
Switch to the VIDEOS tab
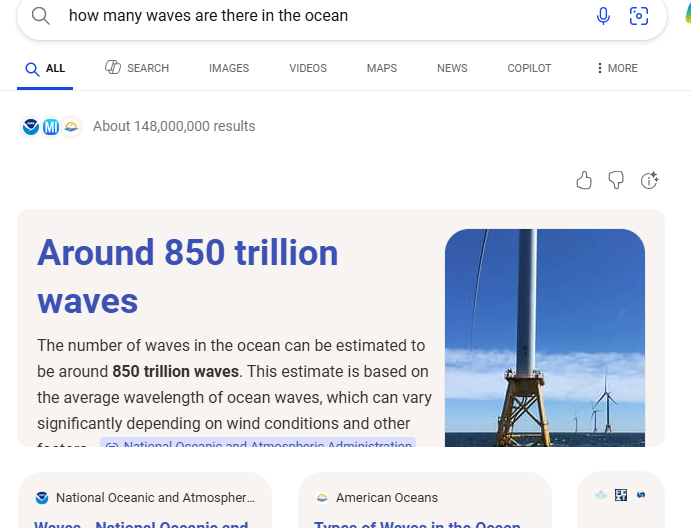[x=308, y=68]
